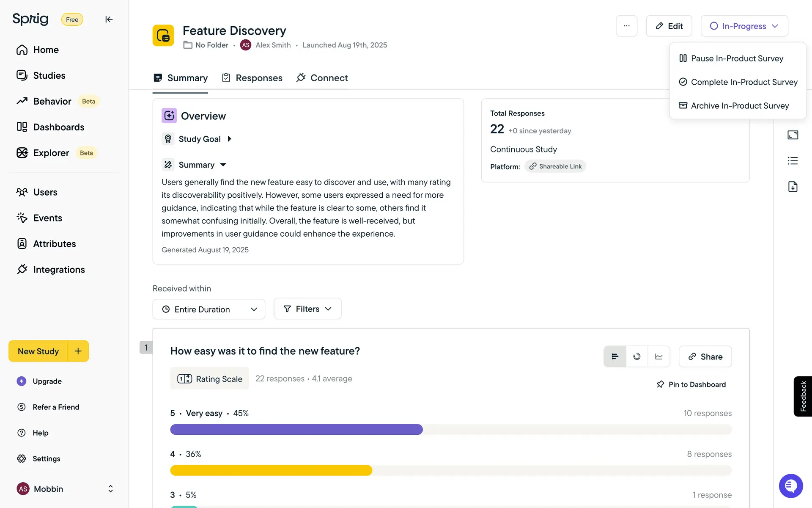Viewport: 812px width, 508px height.
Task: Collapse the left sidebar with the arrow icon
Action: coord(109,19)
